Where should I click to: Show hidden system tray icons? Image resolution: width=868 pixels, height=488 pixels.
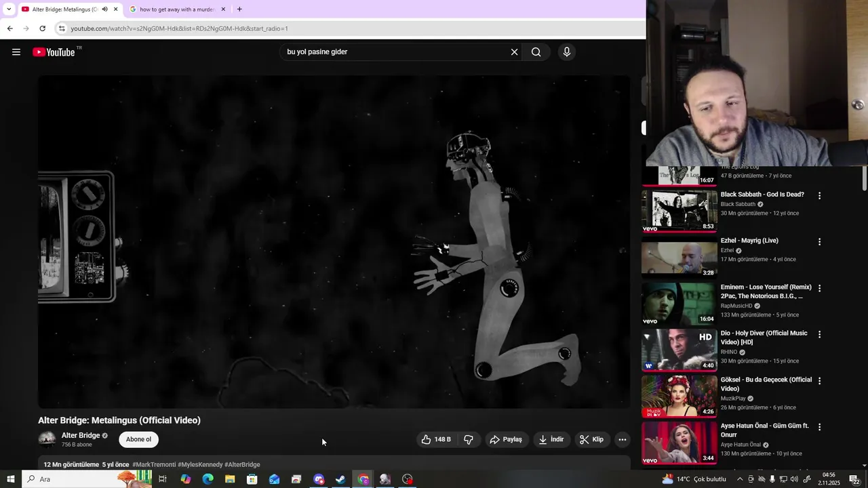tap(740, 479)
